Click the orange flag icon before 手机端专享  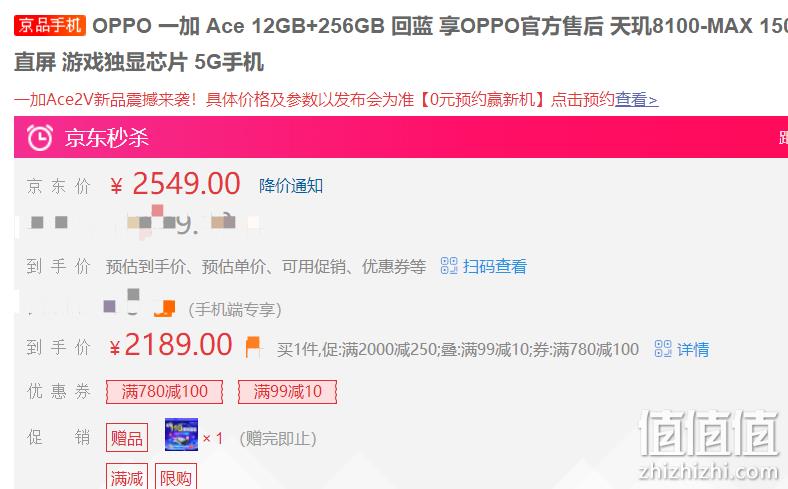point(165,308)
